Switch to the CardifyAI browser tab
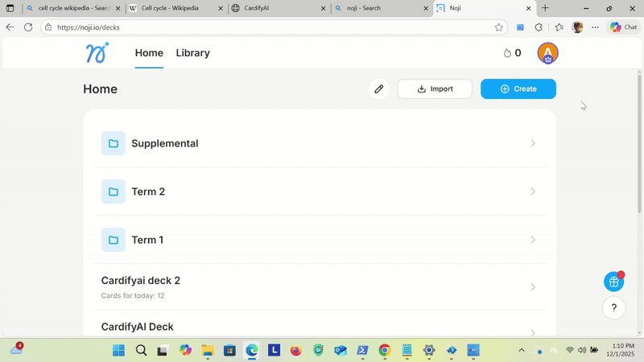 [x=279, y=8]
